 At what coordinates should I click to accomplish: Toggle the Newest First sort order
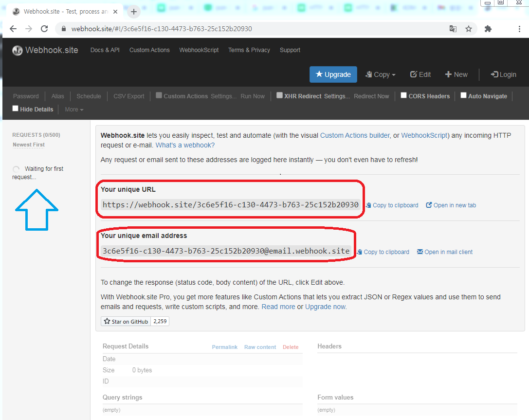(29, 145)
